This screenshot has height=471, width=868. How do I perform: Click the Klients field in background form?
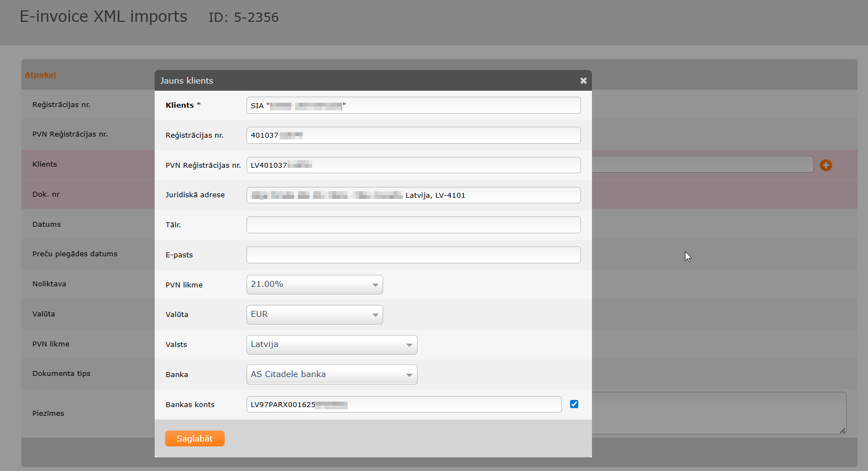tap(703, 164)
